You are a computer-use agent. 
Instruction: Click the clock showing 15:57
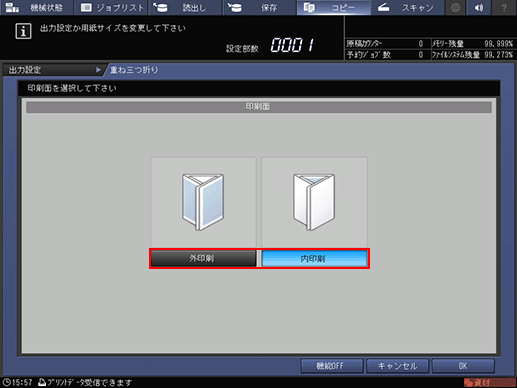17,382
